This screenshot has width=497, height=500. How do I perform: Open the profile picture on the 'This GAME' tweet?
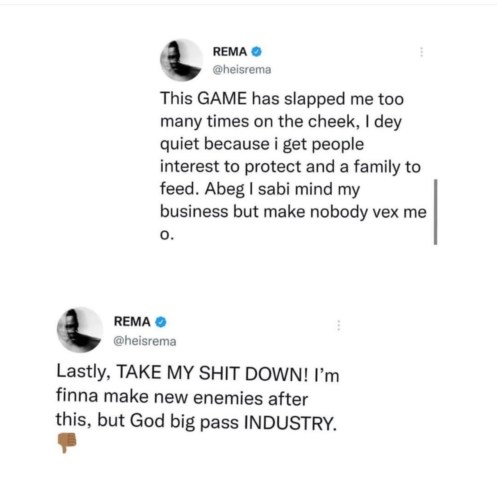(x=181, y=60)
